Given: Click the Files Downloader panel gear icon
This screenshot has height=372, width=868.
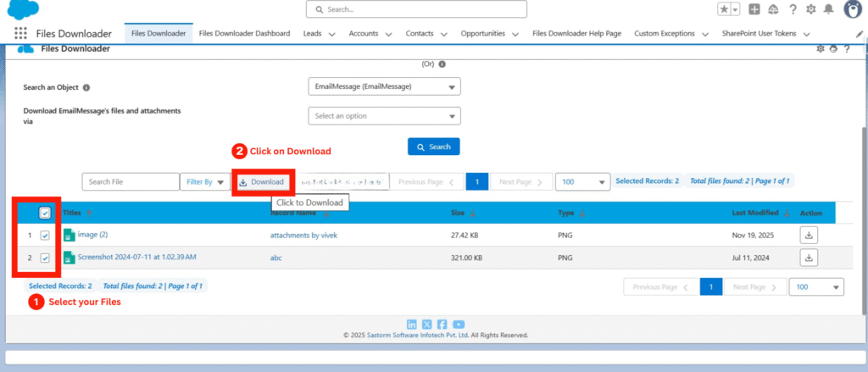Looking at the screenshot, I should coord(821,48).
